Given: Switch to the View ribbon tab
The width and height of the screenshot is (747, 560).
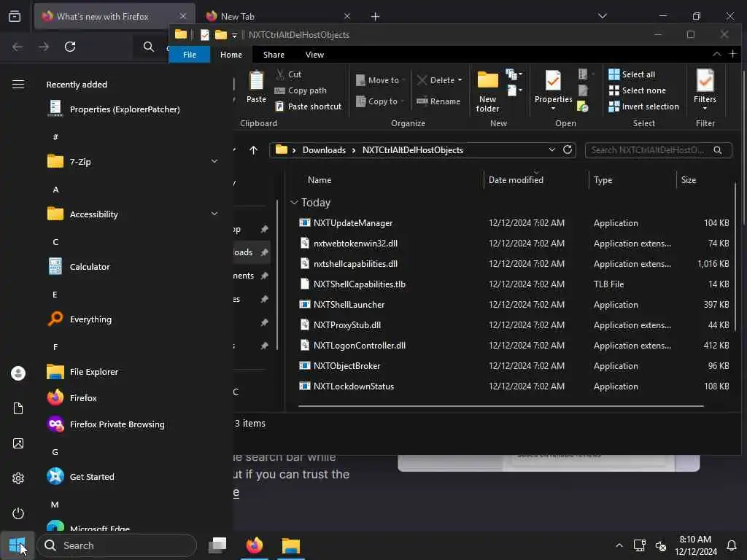Looking at the screenshot, I should click(314, 55).
